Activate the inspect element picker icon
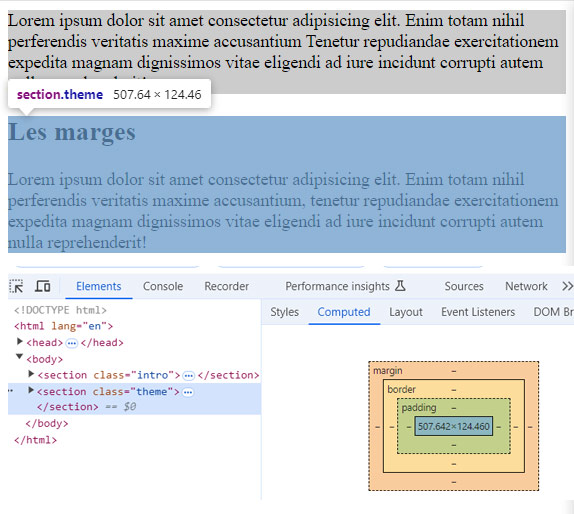Image resolution: width=574 pixels, height=514 pixels. [16, 286]
